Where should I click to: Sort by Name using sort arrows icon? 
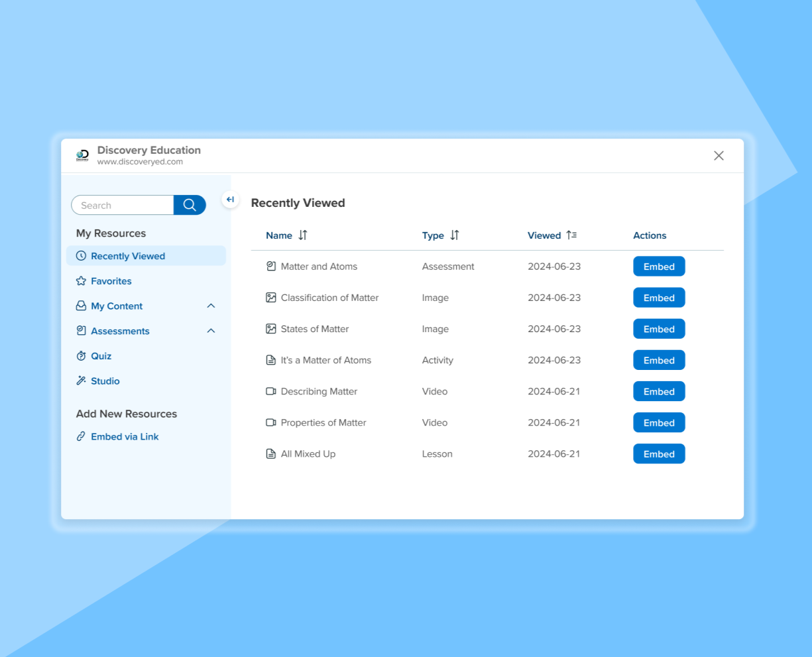point(303,235)
